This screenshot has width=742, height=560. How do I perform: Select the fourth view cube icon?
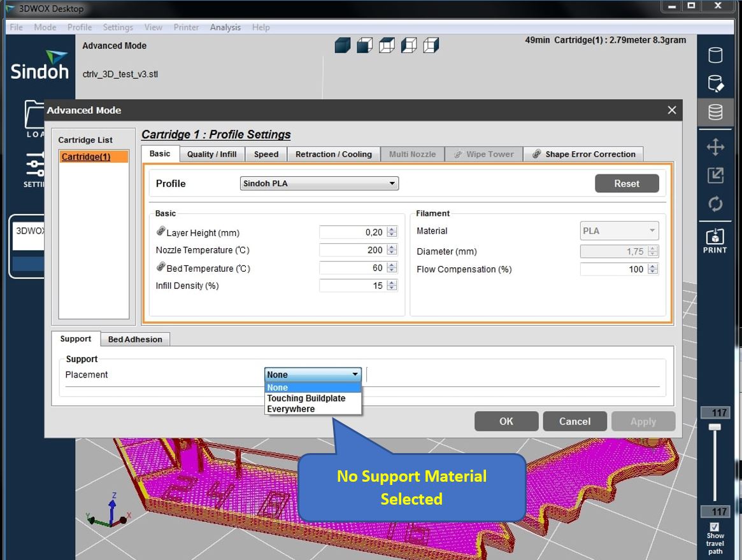click(409, 45)
